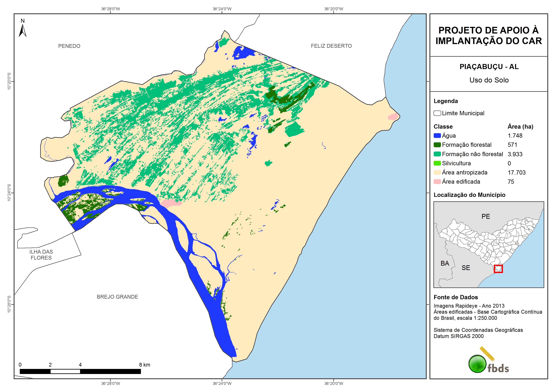Click the Limite Municipal legend symbol
Image resolution: width=555 pixels, height=392 pixels.
(x=437, y=113)
